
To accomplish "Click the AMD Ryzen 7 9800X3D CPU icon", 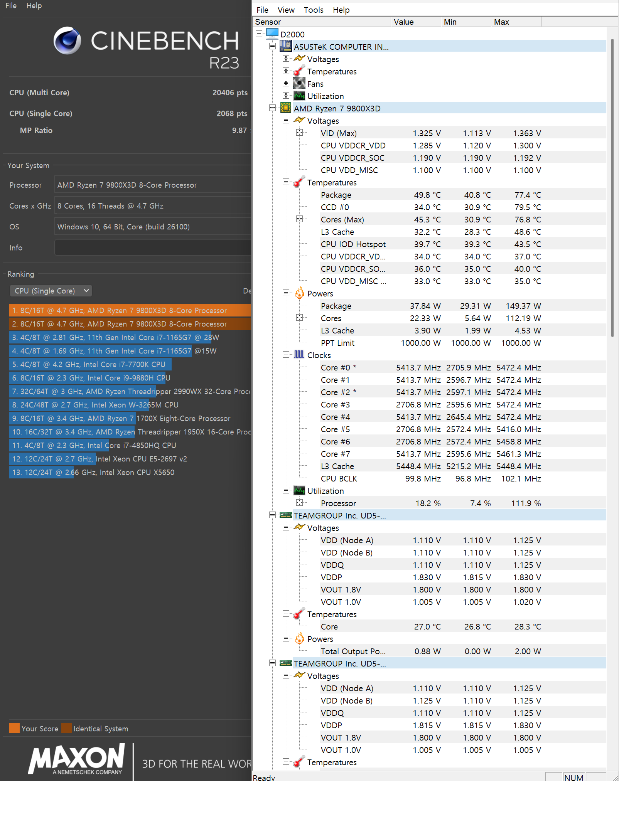I will pyautogui.click(x=286, y=108).
